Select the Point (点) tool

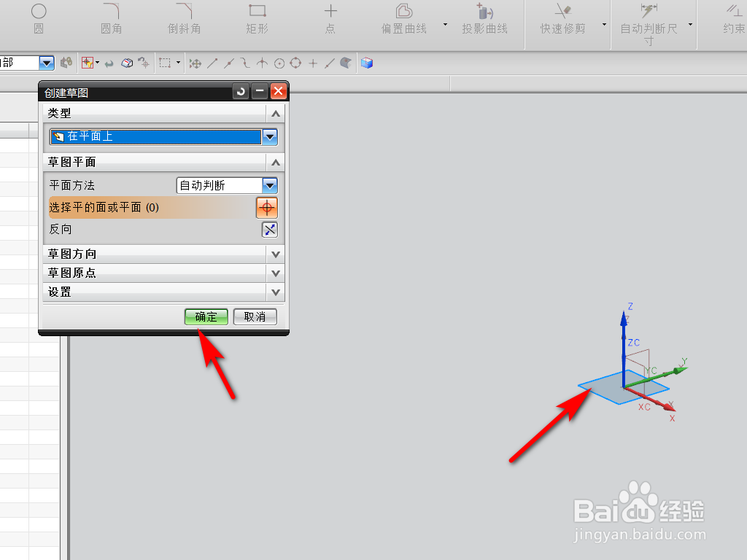330,19
